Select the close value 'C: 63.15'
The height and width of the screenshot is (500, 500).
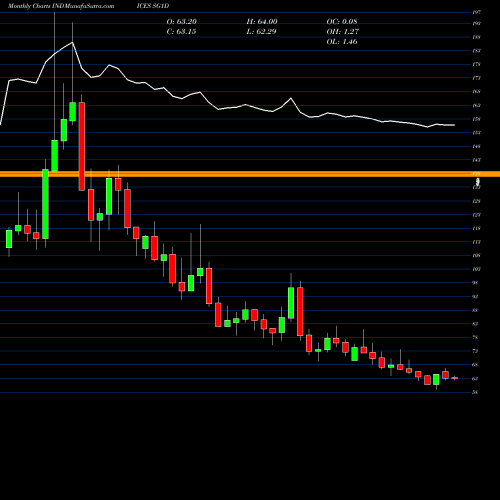coord(181,31)
